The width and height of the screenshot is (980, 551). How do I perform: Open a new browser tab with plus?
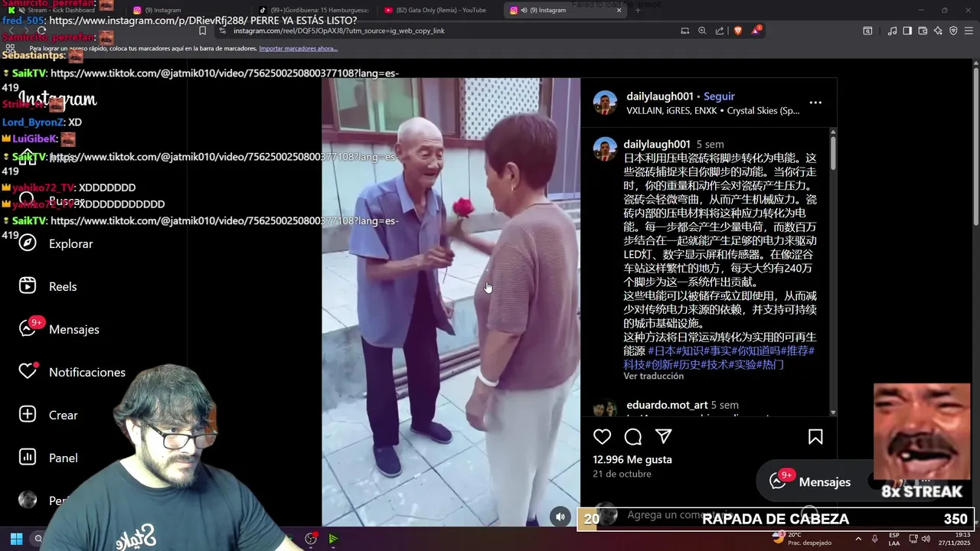(638, 10)
